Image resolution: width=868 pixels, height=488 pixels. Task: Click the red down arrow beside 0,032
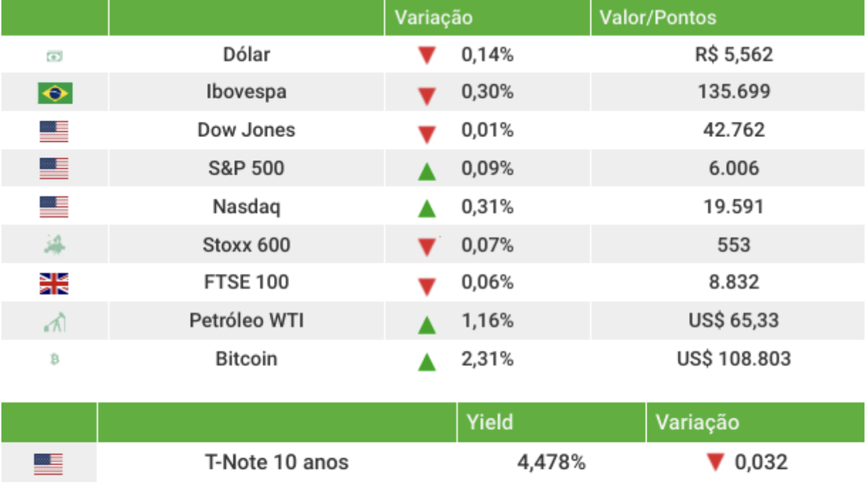pos(715,463)
